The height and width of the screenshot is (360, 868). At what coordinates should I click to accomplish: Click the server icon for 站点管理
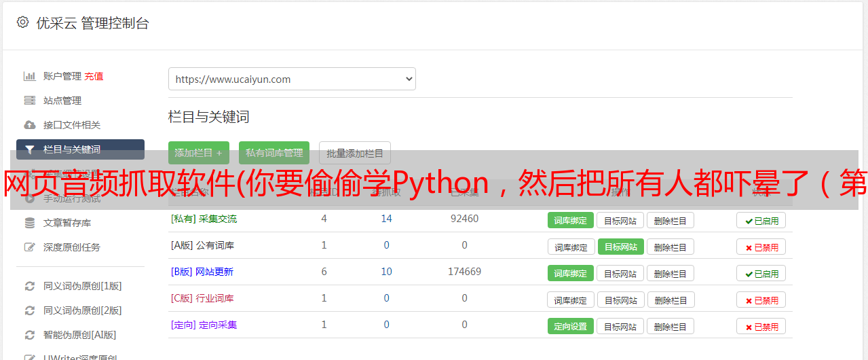(30, 101)
